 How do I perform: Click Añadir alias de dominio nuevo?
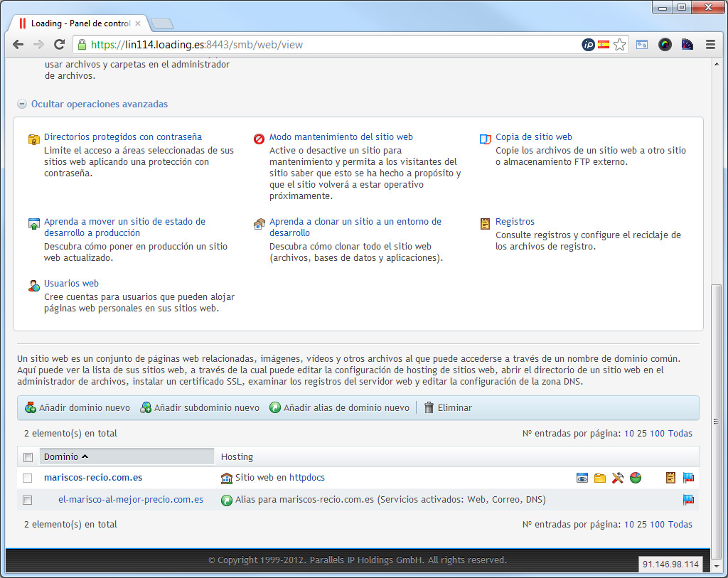pos(339,407)
